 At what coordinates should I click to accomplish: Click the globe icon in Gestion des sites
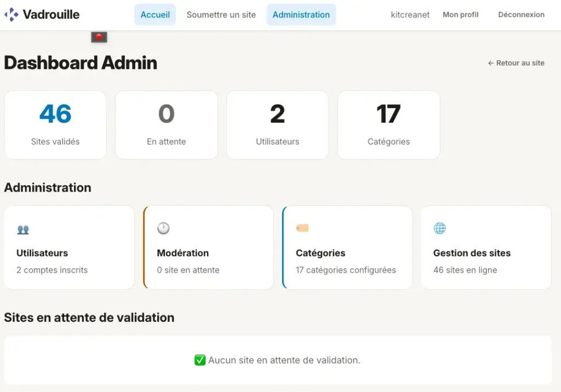click(440, 228)
